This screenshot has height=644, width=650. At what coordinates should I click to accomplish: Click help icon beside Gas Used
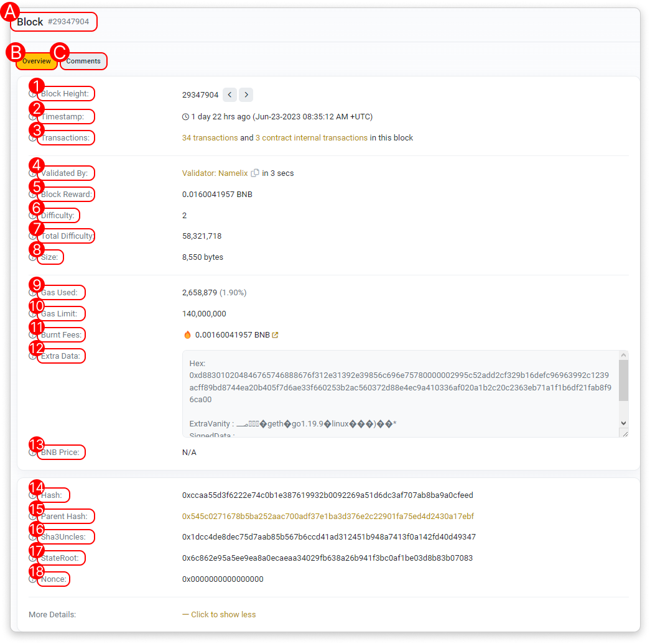click(x=32, y=292)
